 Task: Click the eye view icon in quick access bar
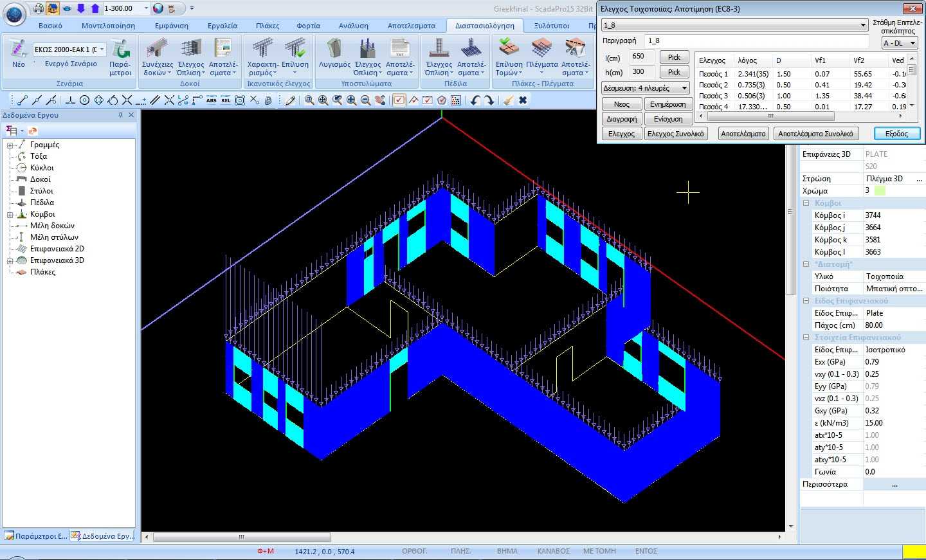[x=67, y=8]
